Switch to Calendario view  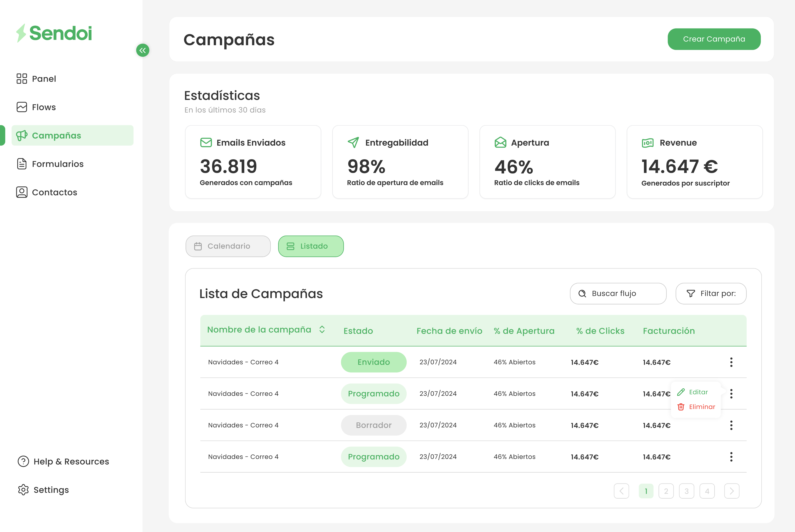pyautogui.click(x=228, y=246)
